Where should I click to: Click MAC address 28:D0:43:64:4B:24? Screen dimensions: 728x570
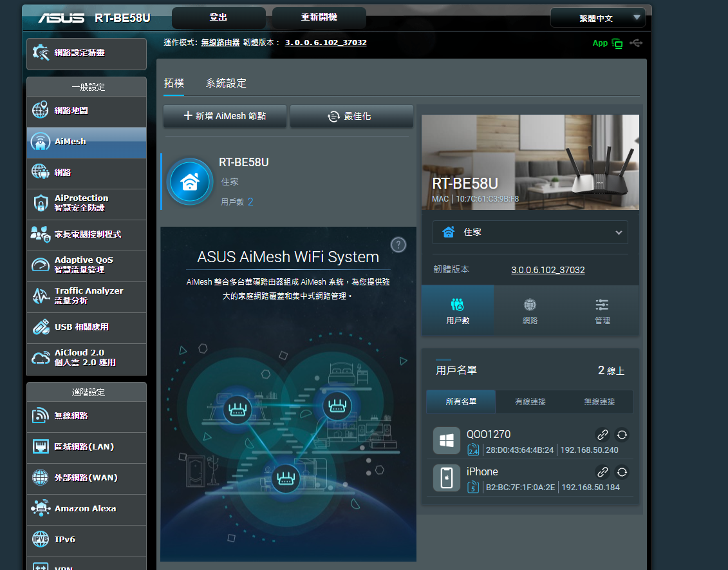(519, 450)
